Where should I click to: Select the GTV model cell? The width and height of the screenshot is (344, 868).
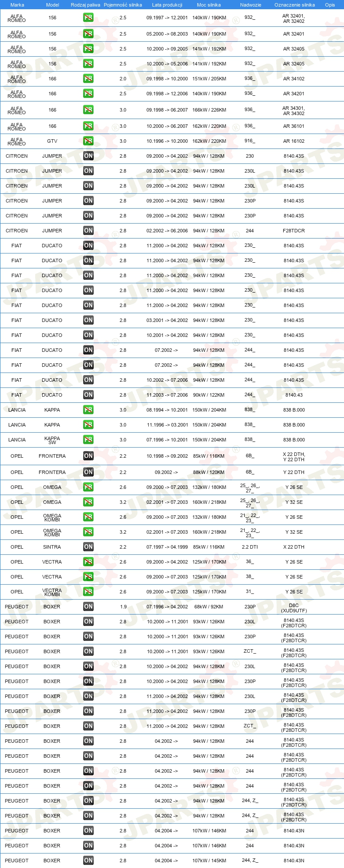(52, 141)
